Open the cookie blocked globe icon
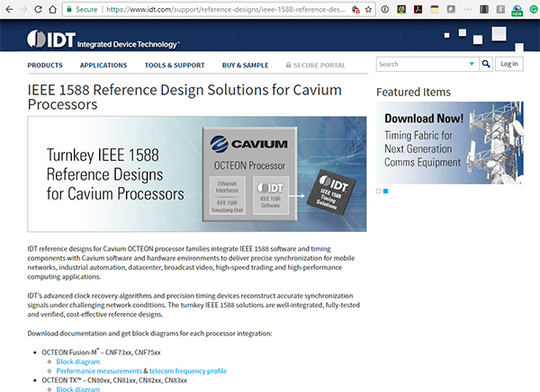This screenshot has width=540, height=392. click(x=355, y=9)
